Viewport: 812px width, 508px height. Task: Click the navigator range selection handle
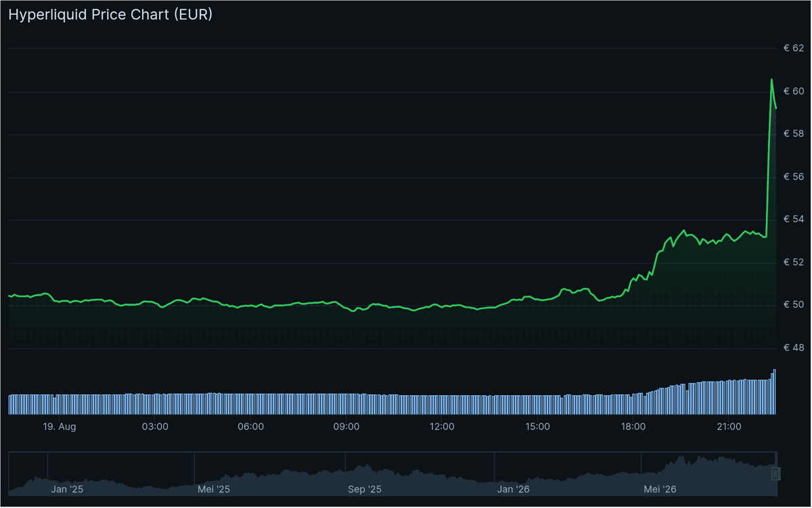776,474
